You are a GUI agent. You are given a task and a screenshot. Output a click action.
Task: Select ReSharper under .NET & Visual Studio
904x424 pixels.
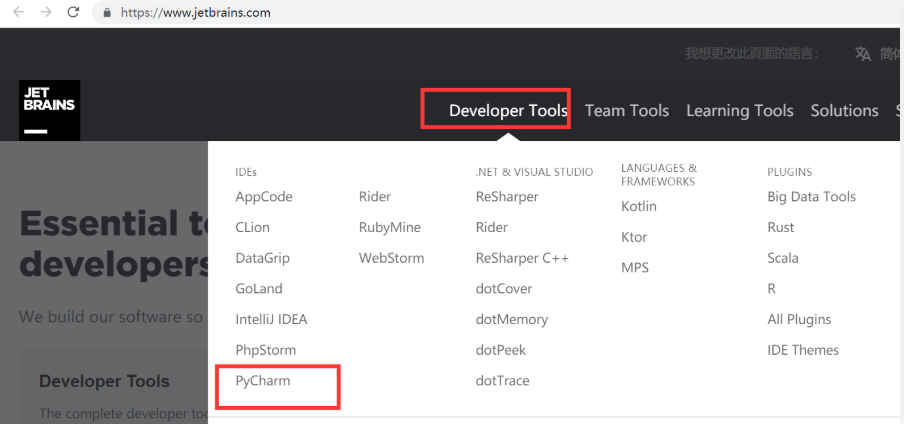tap(507, 197)
